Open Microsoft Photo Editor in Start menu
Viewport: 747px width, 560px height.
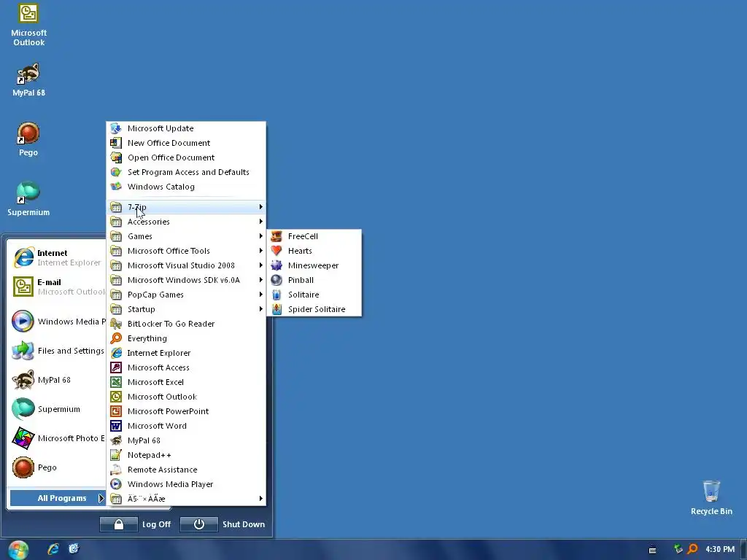[x=57, y=438]
